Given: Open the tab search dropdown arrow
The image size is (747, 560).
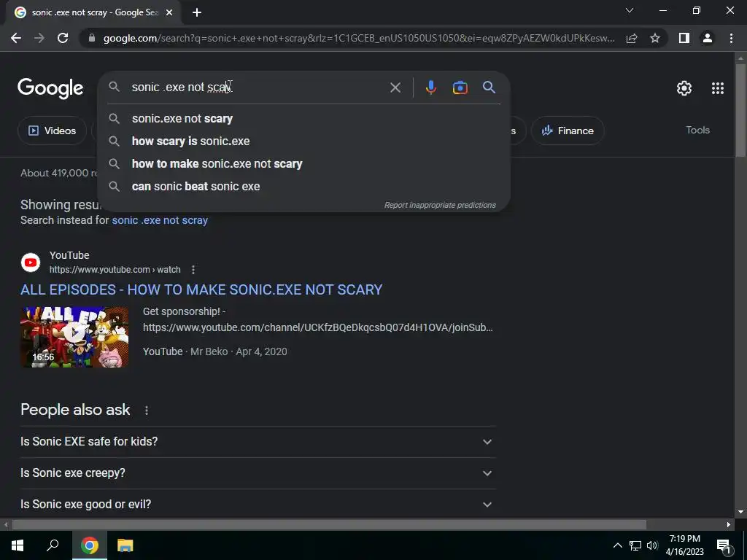Looking at the screenshot, I should click(x=630, y=10).
